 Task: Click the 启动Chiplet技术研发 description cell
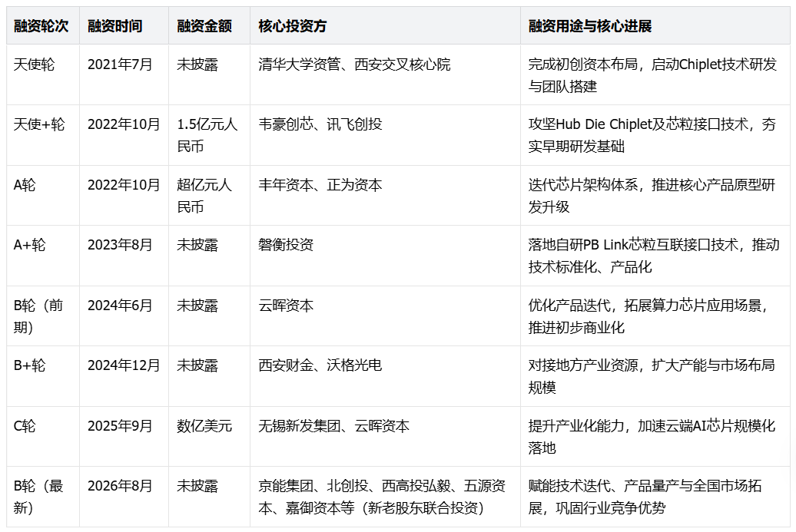click(655, 75)
